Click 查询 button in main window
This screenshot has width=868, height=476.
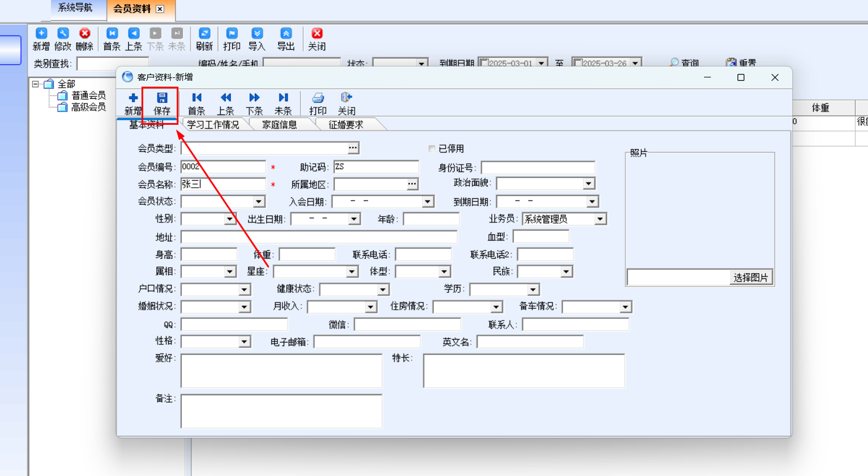[x=684, y=63]
